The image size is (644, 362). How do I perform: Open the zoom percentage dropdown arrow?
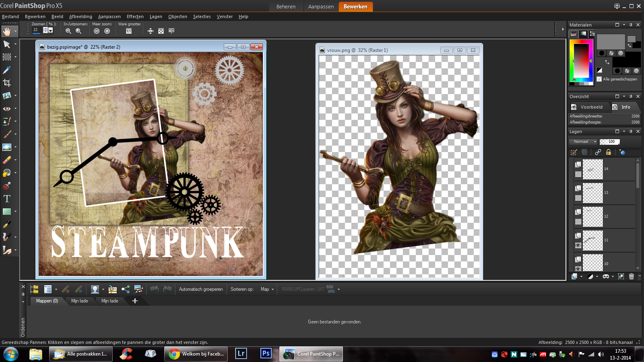(x=50, y=30)
